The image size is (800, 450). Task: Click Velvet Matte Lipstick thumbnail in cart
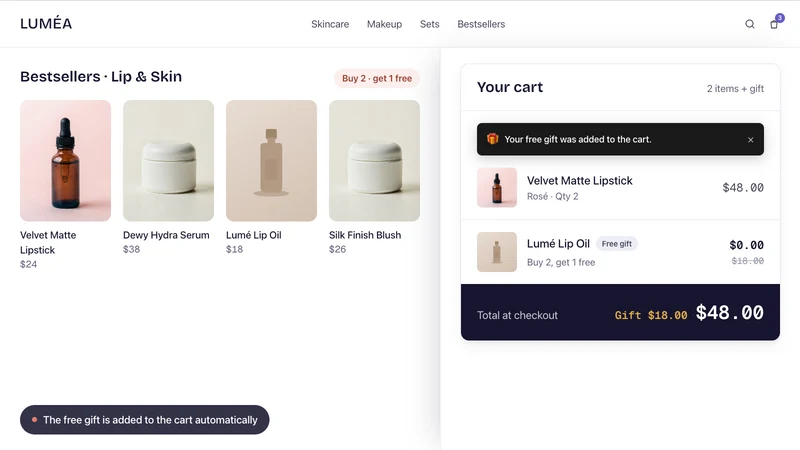click(497, 188)
